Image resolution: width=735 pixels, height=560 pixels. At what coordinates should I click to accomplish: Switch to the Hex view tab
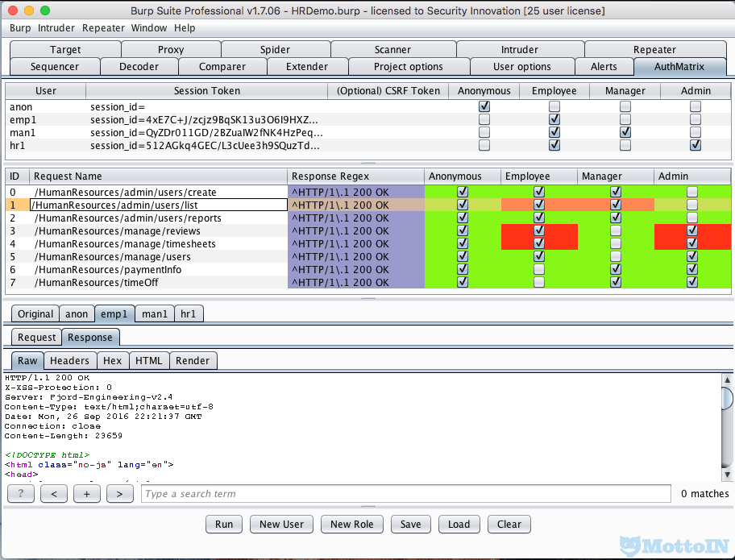(x=113, y=361)
